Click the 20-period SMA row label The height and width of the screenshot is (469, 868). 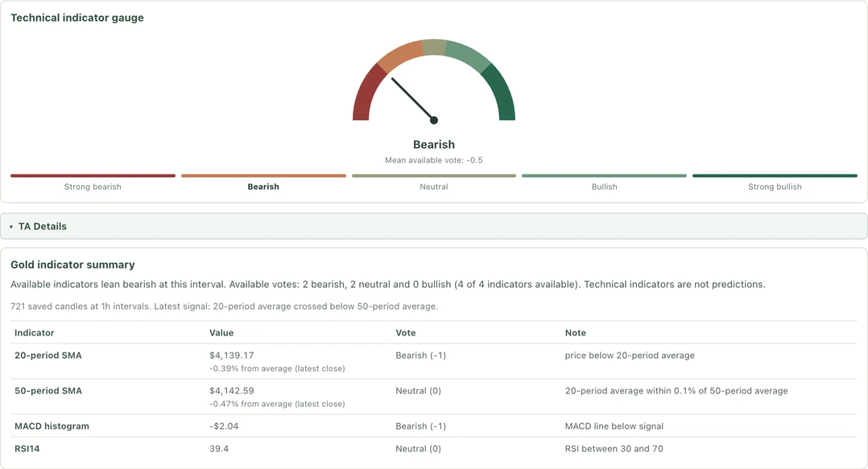pos(48,356)
